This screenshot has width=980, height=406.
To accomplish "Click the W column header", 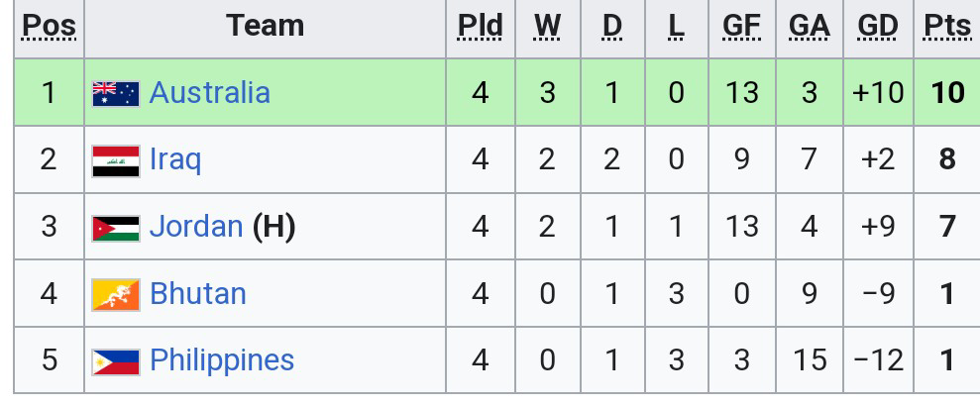I will (546, 27).
